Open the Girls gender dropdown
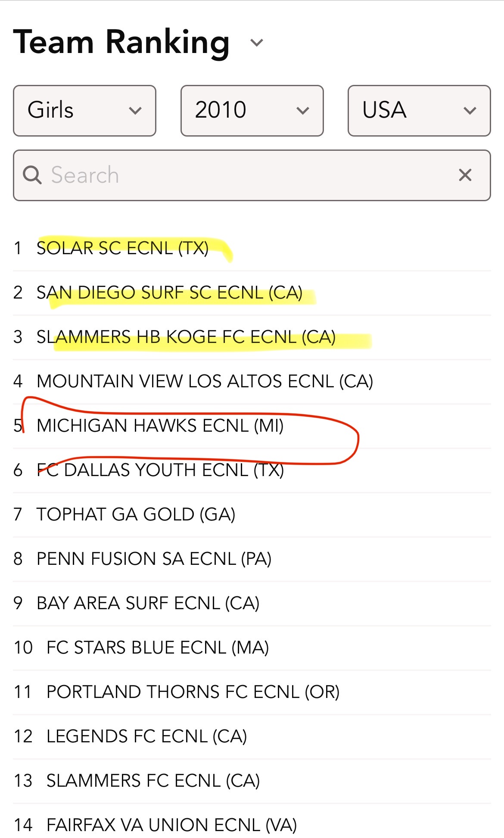The width and height of the screenshot is (504, 838). [84, 111]
